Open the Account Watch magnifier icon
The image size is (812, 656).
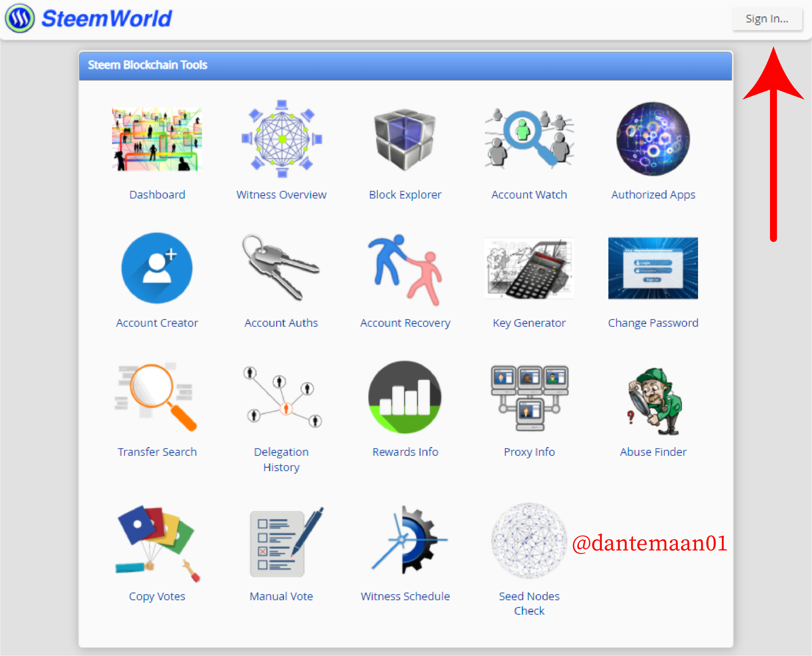click(x=529, y=138)
